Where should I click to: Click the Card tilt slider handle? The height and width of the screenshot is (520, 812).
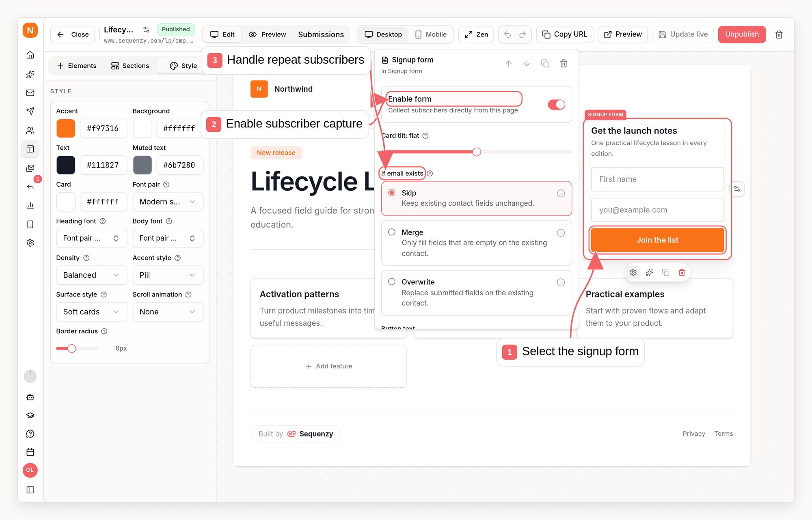(477, 152)
